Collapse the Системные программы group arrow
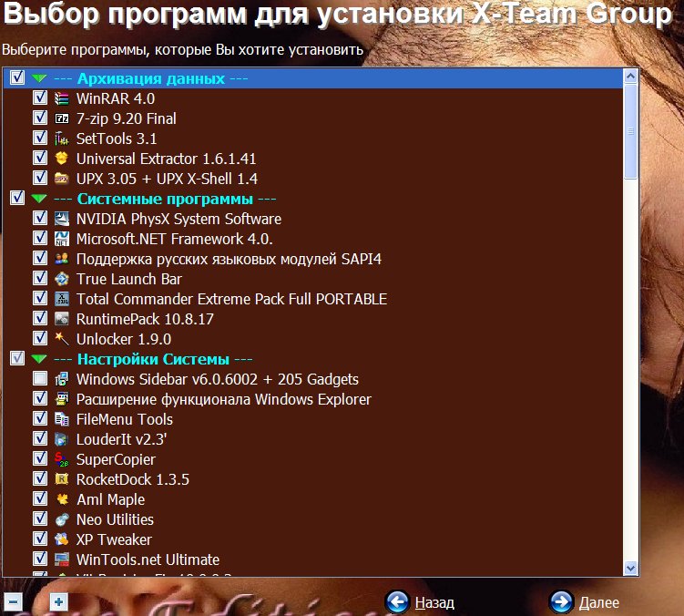Image resolution: width=684 pixels, height=616 pixels. click(39, 199)
